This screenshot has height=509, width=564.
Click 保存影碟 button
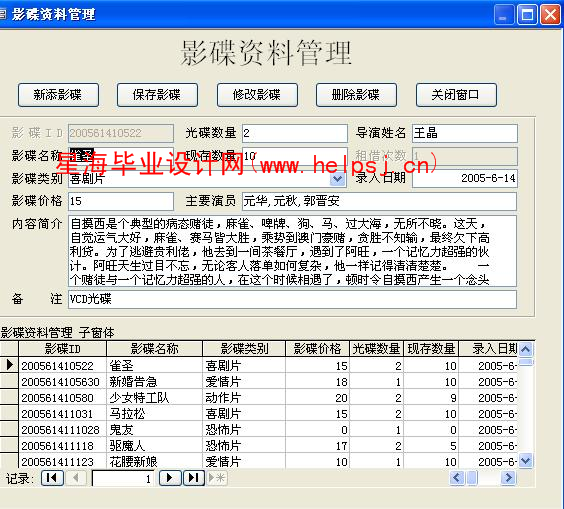pos(157,95)
